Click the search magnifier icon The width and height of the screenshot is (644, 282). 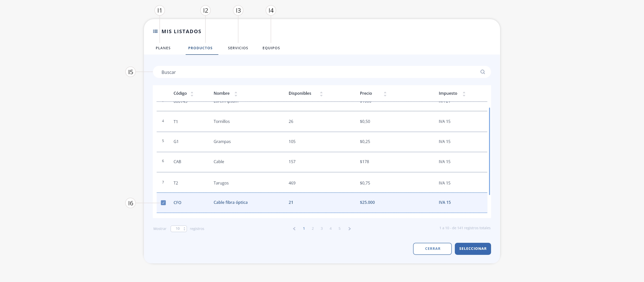482,72
